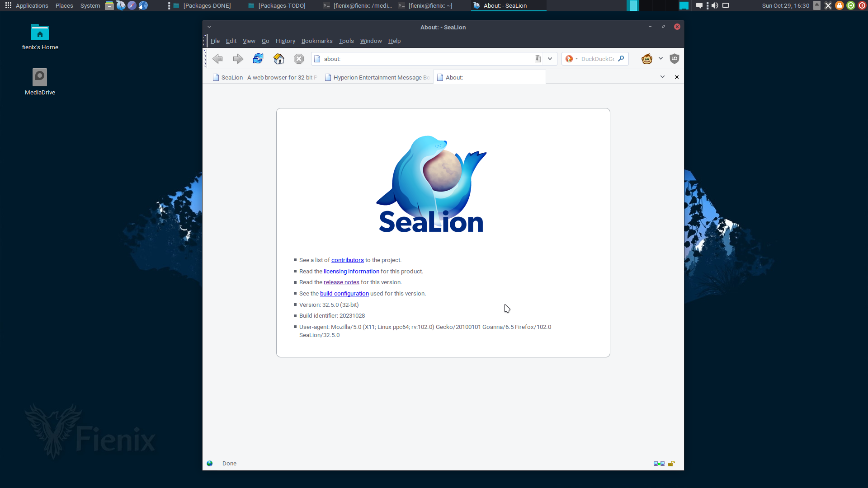
Task: Toggle online/offline mode icon in status bar
Action: point(659,464)
